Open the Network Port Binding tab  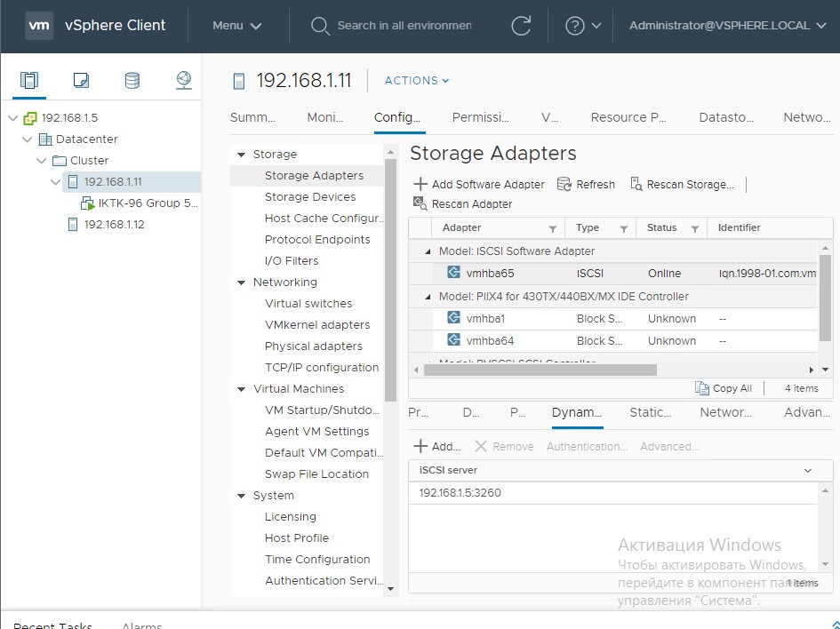coord(725,412)
